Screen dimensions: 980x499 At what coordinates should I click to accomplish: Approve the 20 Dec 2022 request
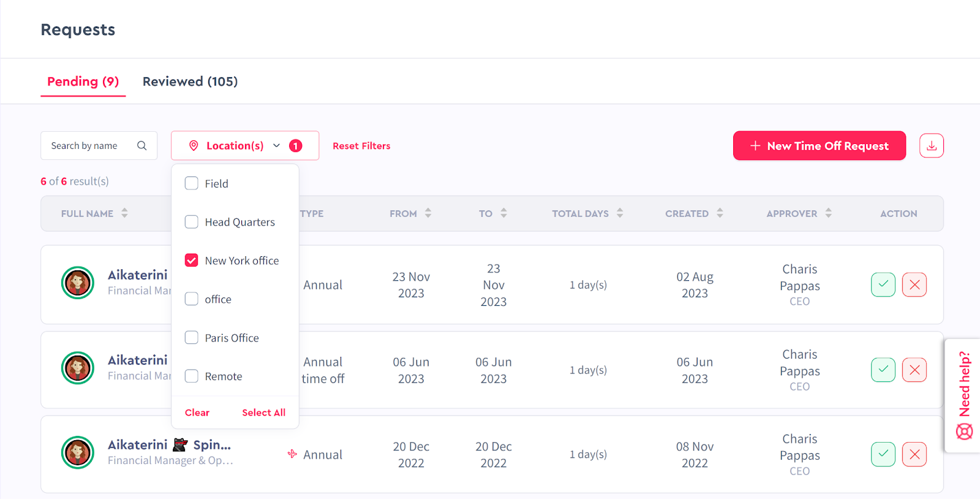tap(883, 454)
